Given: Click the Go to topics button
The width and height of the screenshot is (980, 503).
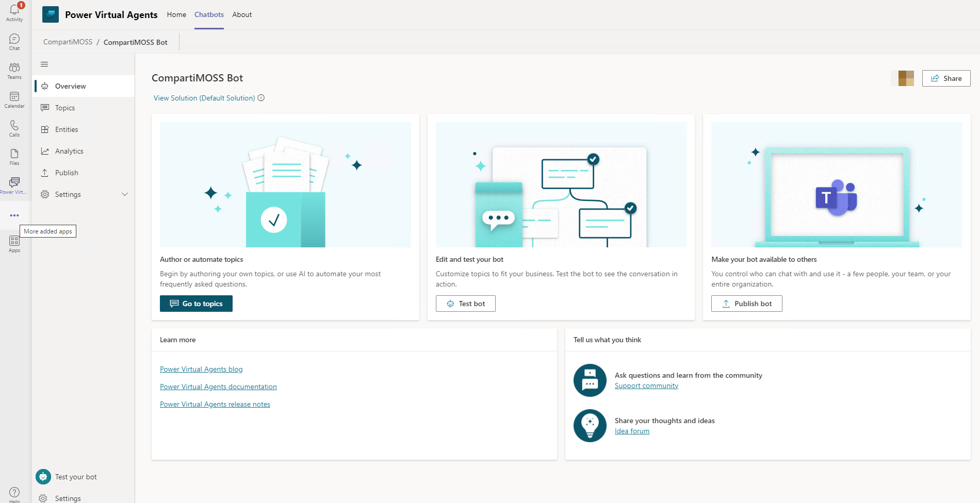Looking at the screenshot, I should pyautogui.click(x=196, y=304).
